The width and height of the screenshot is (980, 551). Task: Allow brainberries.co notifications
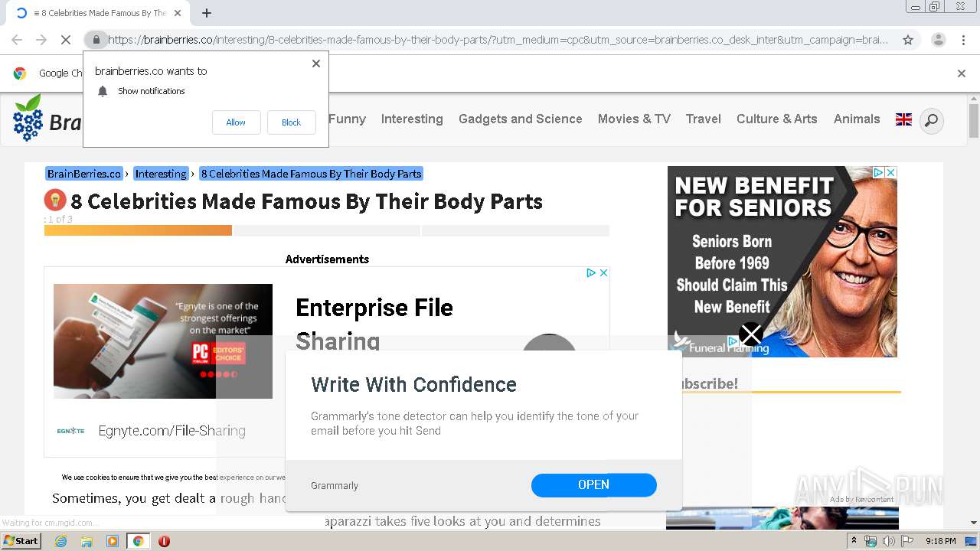(236, 122)
